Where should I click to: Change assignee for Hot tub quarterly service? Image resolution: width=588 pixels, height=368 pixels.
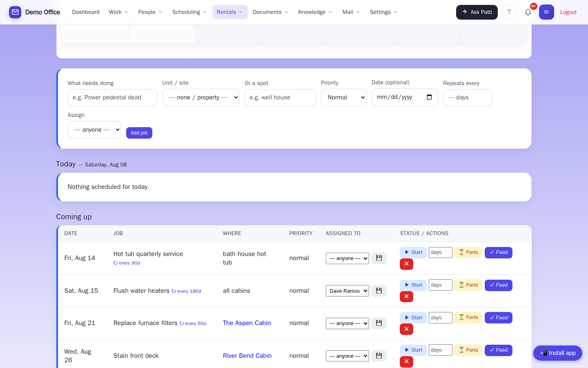[347, 258]
